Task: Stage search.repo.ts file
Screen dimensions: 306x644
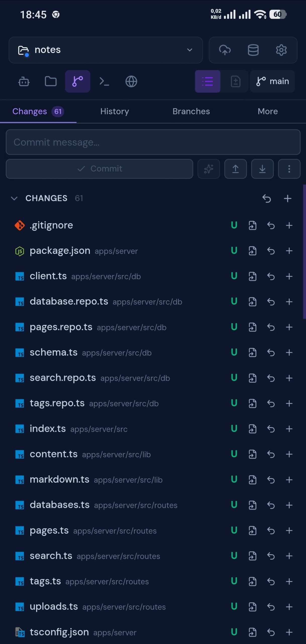Action: tap(289, 378)
